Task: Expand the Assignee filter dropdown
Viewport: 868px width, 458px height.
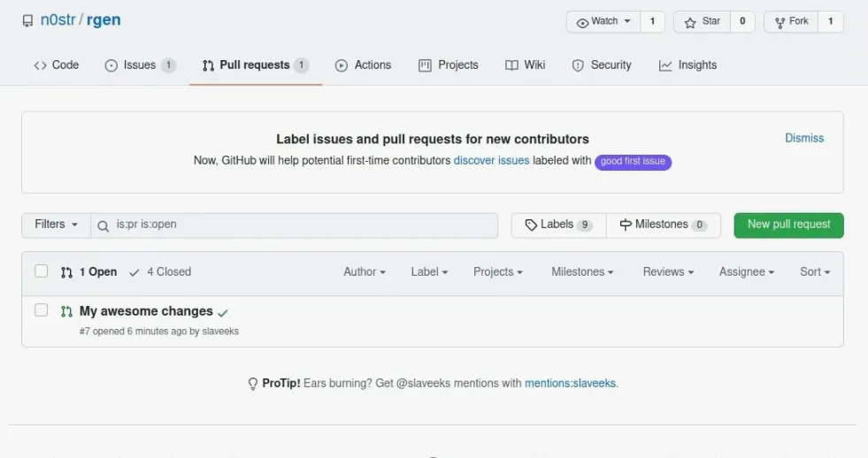Action: point(747,272)
